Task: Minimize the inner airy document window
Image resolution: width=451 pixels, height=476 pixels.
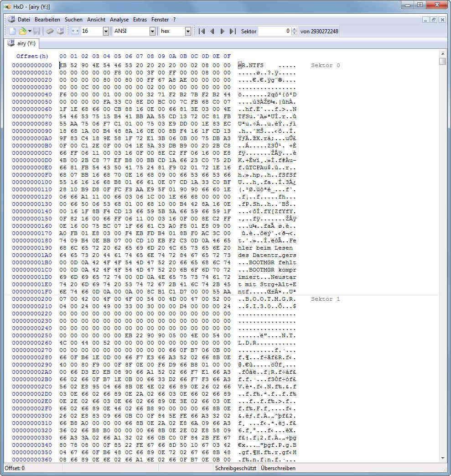Action: (425, 20)
